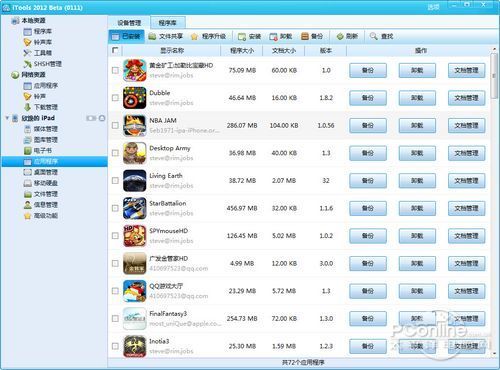
Task: Click 卸载 button for 广发金管家HD
Action: click(417, 264)
